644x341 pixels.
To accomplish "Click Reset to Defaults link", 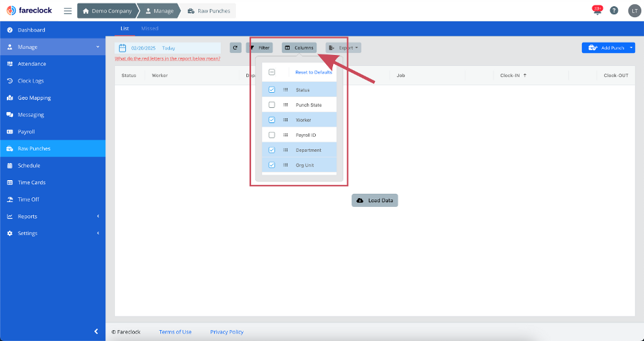I will point(313,72).
